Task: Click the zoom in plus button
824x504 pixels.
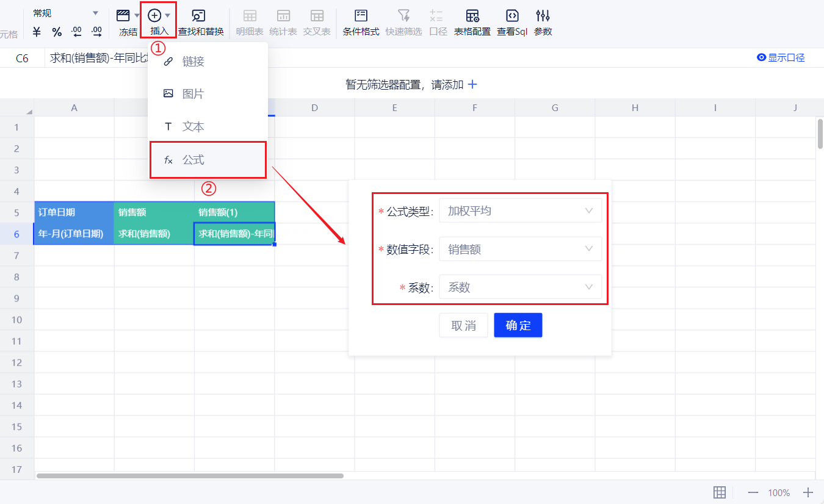Action: [808, 492]
